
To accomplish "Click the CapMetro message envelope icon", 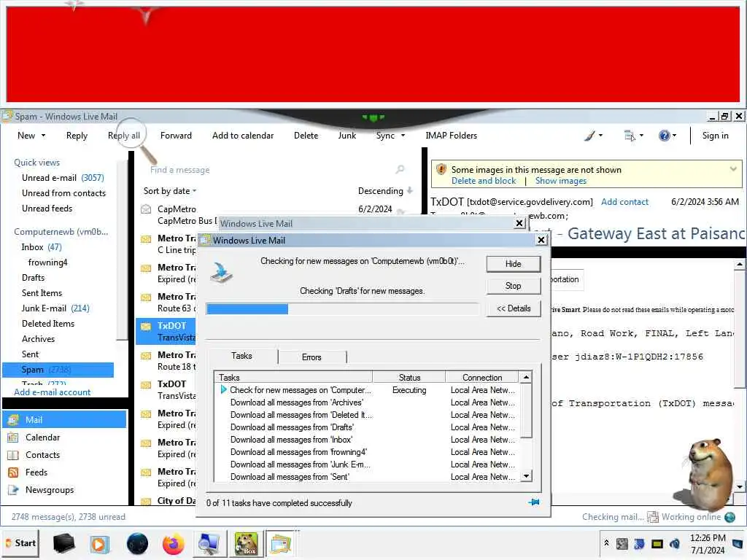I will [146, 209].
